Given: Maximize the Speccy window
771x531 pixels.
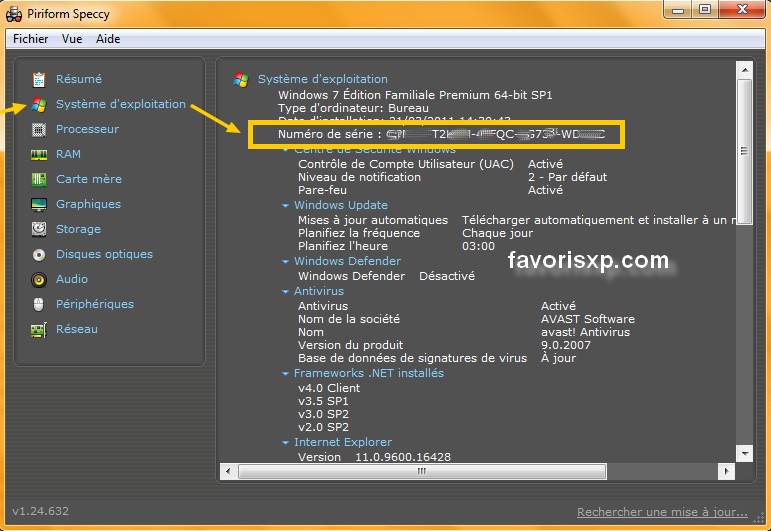Looking at the screenshot, I should (x=705, y=9).
